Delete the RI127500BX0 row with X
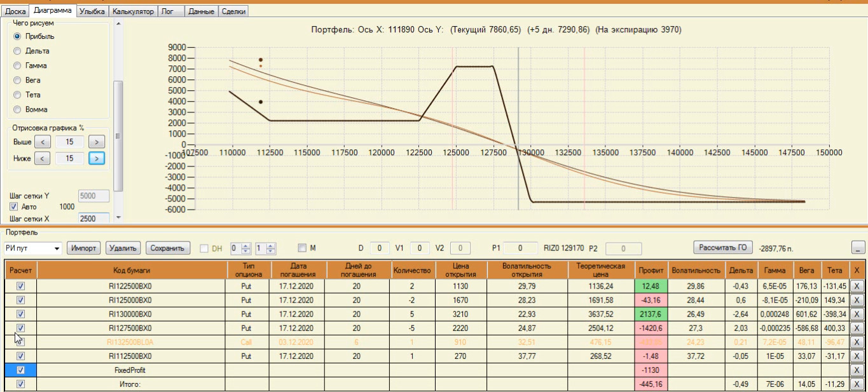 point(857,328)
